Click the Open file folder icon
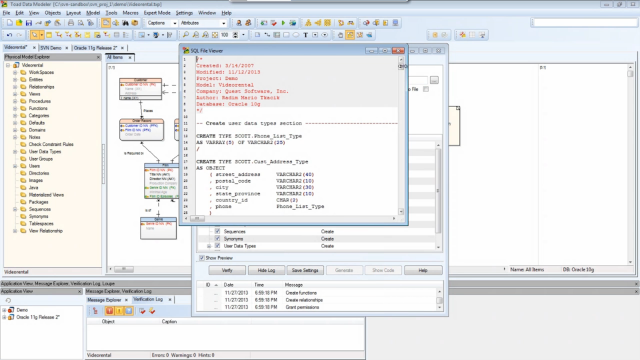 (19, 23)
